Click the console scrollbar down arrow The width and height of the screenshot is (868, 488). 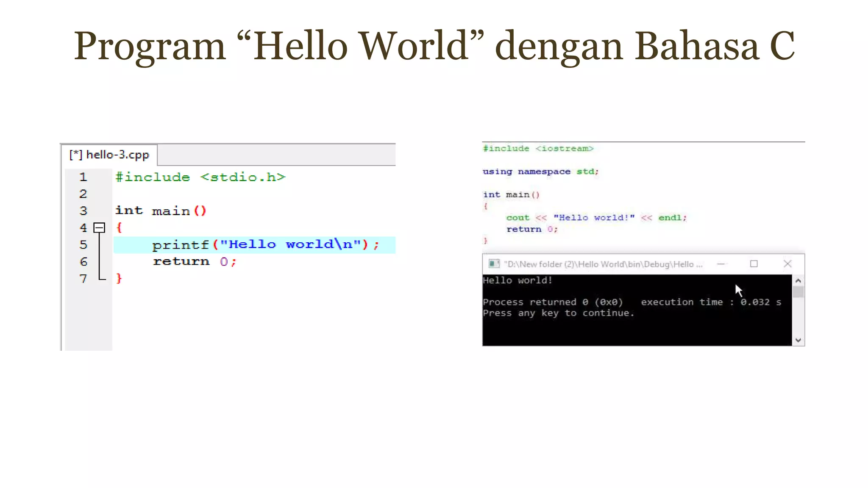pyautogui.click(x=798, y=340)
